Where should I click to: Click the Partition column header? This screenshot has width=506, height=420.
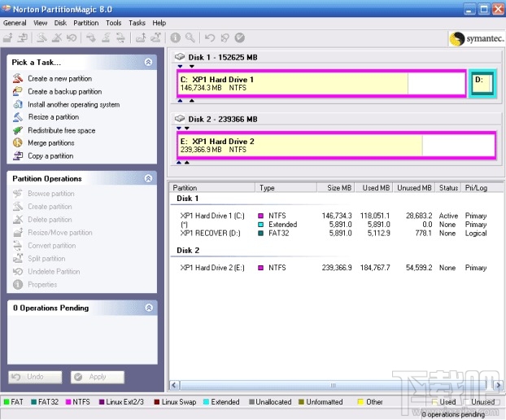(212, 187)
